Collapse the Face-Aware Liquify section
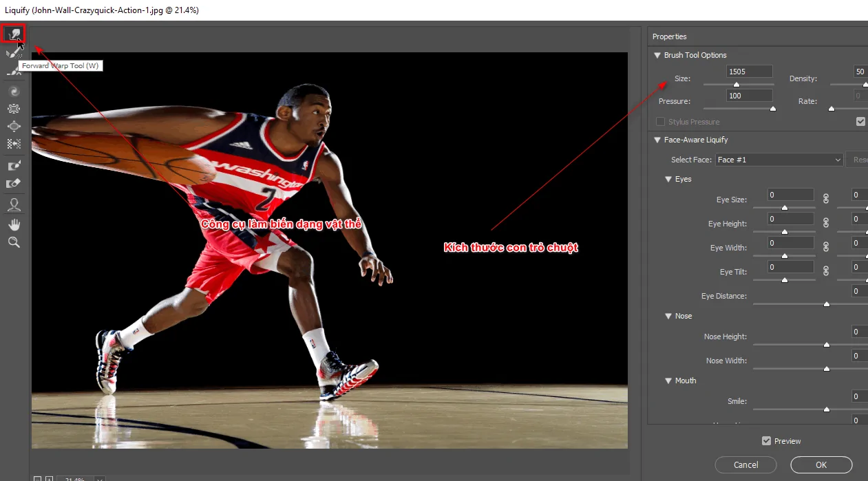868x481 pixels. pos(657,140)
